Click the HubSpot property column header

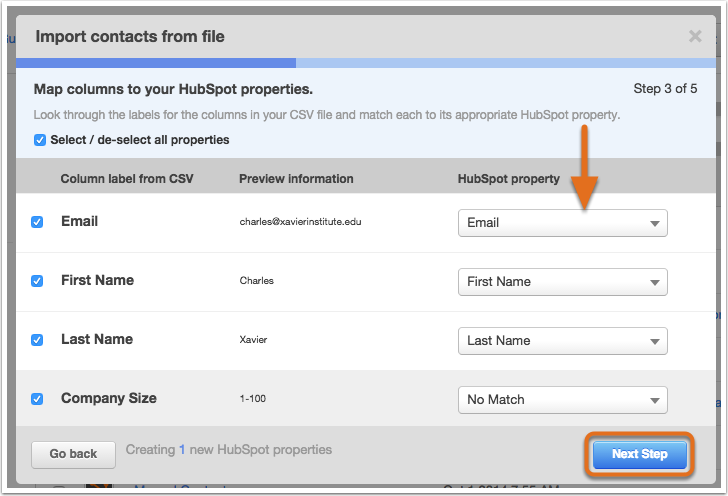pos(509,179)
